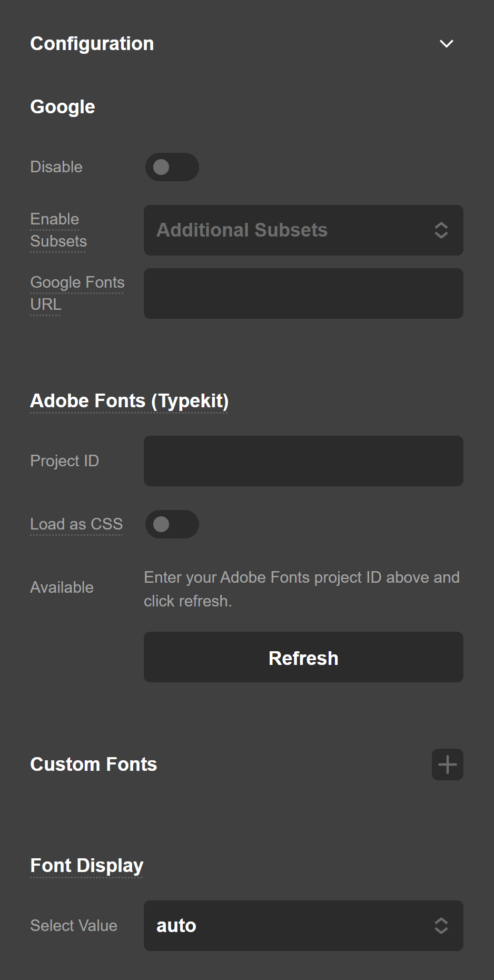Click the Configuration heading
494x980 pixels.
[x=92, y=44]
